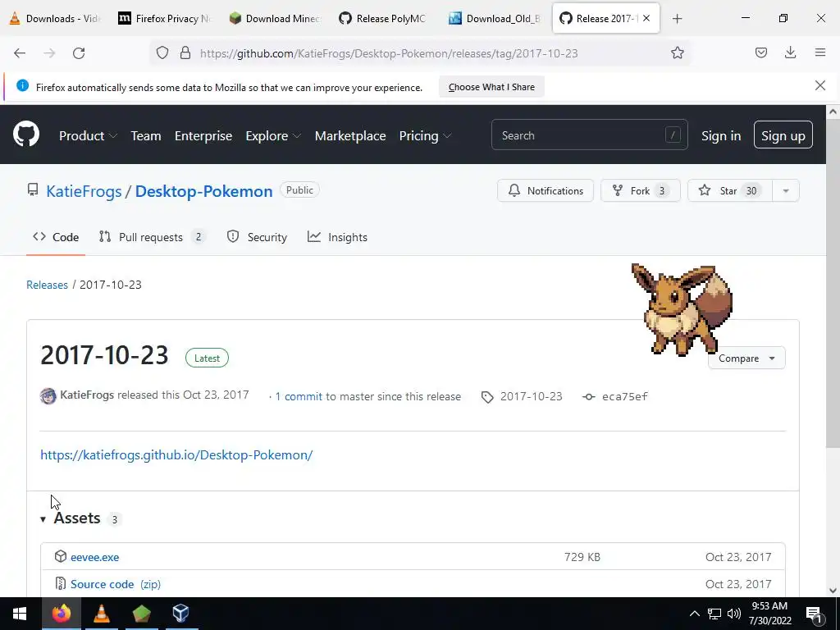
Task: Click the padlock site info icon
Action: point(185,52)
